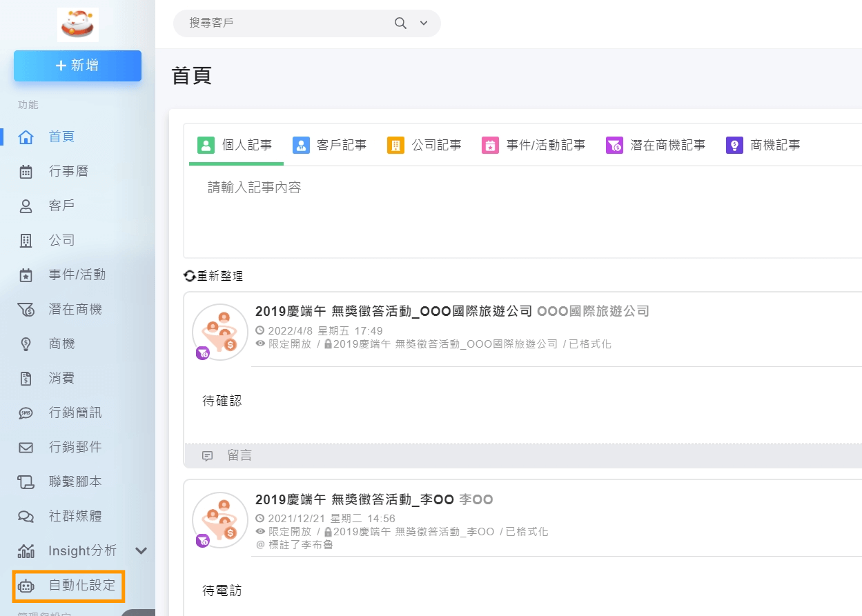
Task: Click 重新整理 to refresh the feed
Action: point(213,276)
